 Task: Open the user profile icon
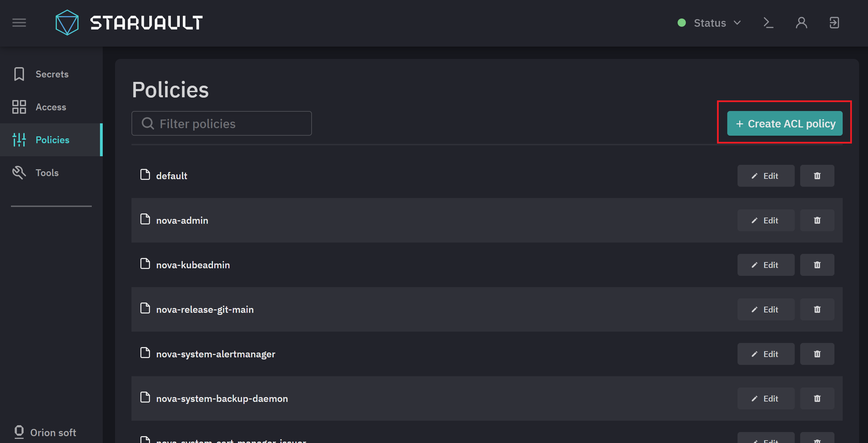[x=802, y=23]
